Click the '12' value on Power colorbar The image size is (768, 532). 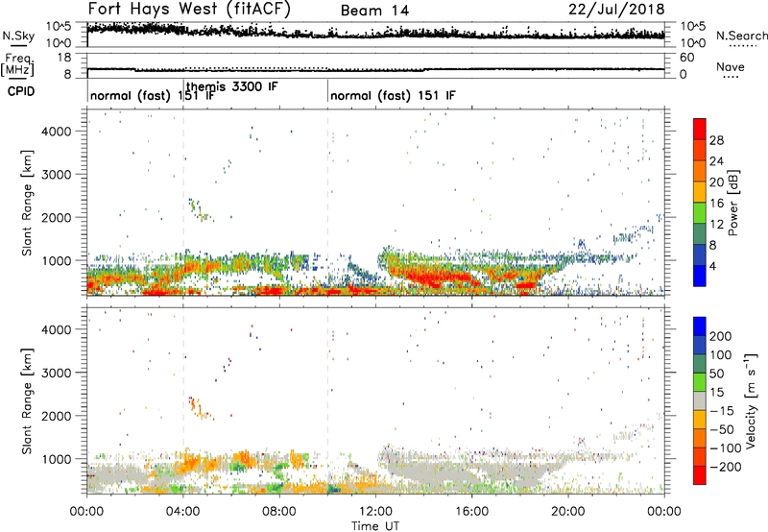[716, 225]
